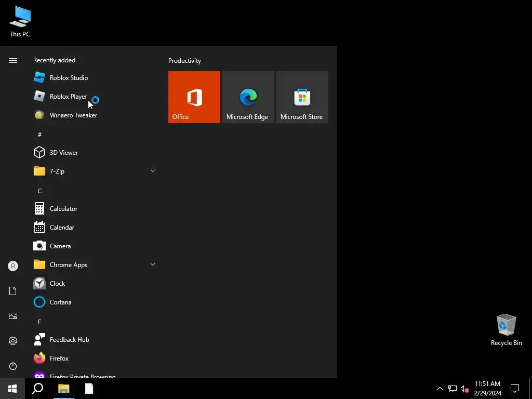Click the 'Recently added' heading
This screenshot has width=532, height=399.
[54, 60]
